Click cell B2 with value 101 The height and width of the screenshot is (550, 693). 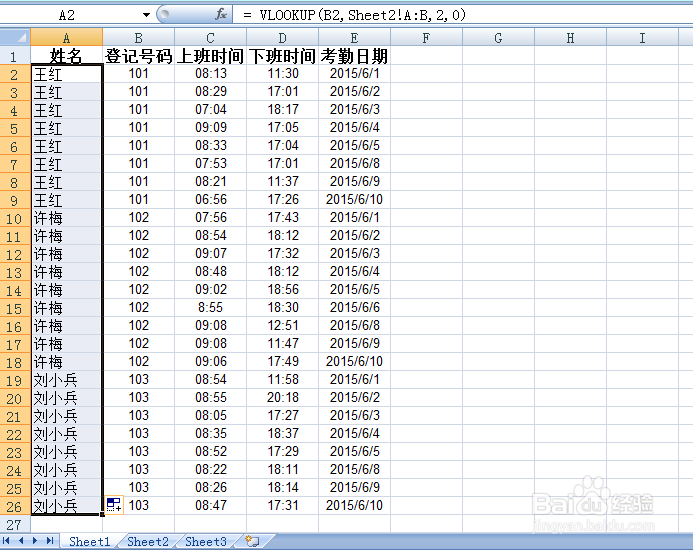pos(139,74)
